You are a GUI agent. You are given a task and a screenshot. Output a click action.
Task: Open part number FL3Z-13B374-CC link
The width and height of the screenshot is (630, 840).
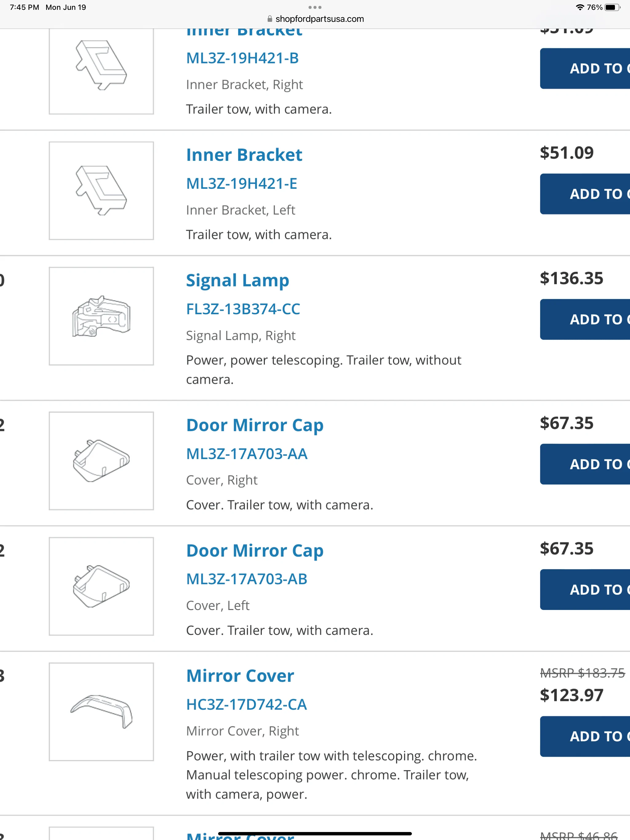pos(243,309)
